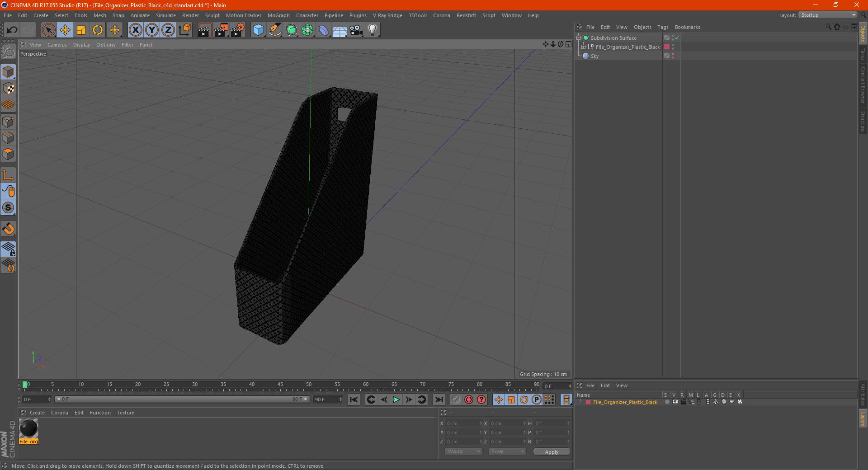The height and width of the screenshot is (470, 868).
Task: Toggle X axis lock
Action: [x=135, y=30]
